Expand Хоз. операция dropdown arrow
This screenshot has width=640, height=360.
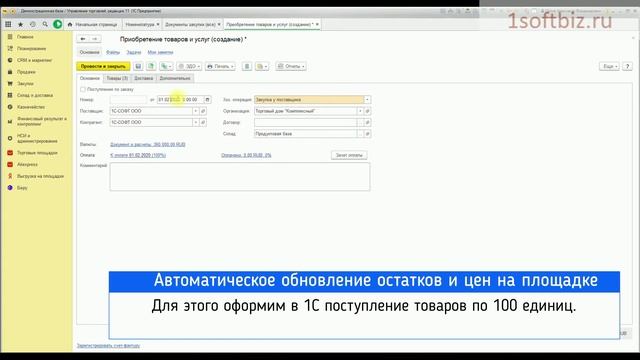click(x=367, y=100)
